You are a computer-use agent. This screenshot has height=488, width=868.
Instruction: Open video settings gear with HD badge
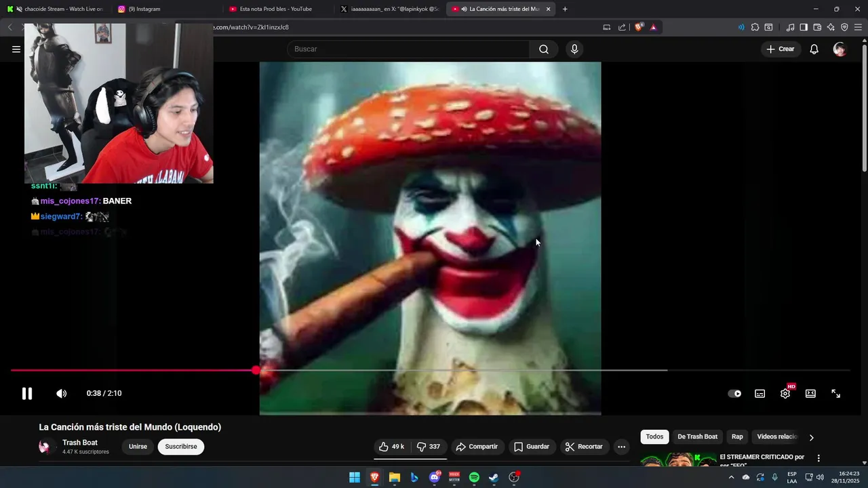click(x=785, y=393)
